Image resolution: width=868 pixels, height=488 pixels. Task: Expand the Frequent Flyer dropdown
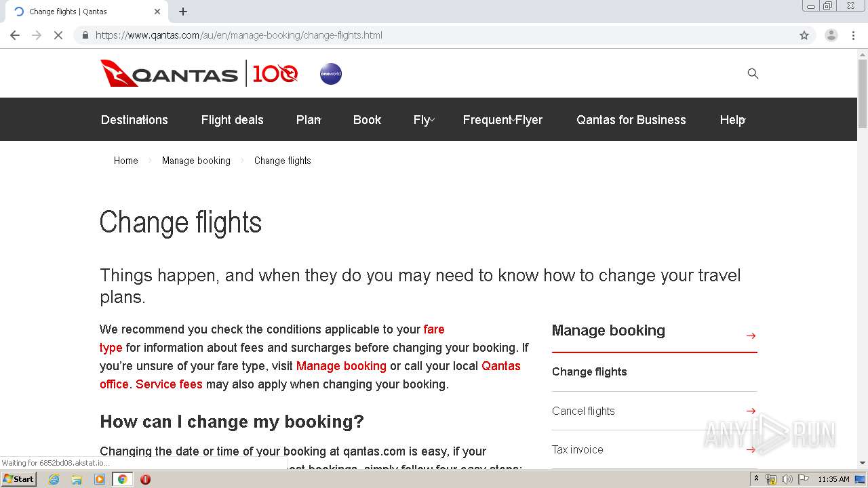tap(502, 120)
